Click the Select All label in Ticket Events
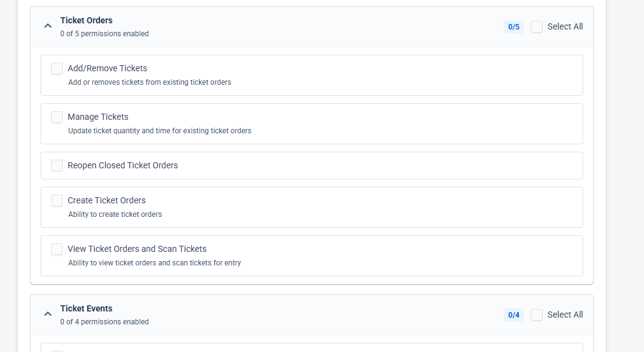 tap(565, 315)
